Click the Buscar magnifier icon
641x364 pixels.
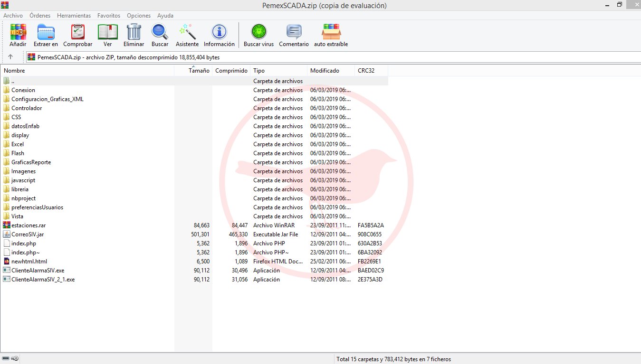pyautogui.click(x=160, y=32)
